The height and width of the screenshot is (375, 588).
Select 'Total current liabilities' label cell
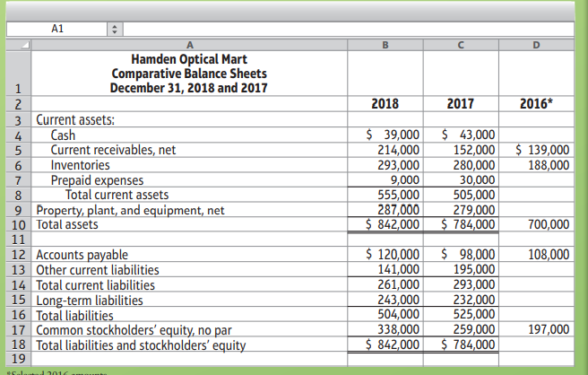[x=189, y=284]
